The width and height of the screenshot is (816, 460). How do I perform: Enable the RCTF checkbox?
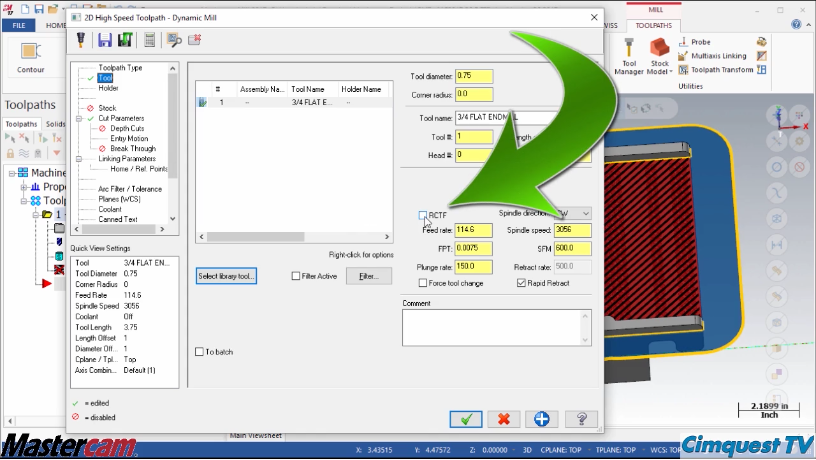click(x=423, y=214)
